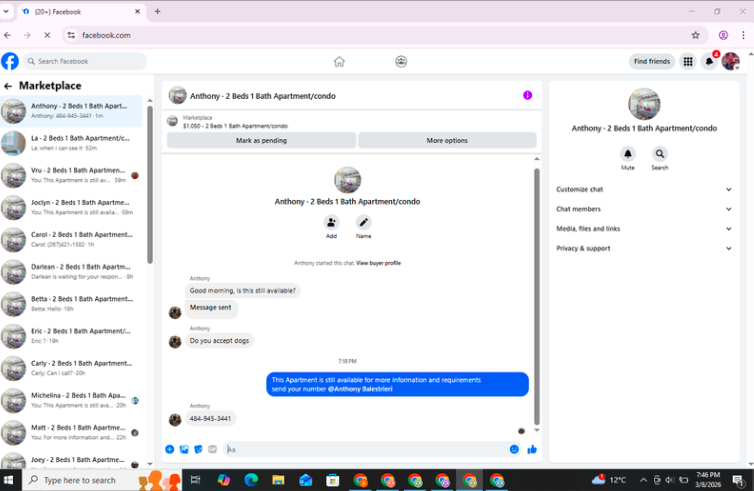Send a thumbs-up like
Viewport: 754px width, 491px height.
pyautogui.click(x=532, y=449)
